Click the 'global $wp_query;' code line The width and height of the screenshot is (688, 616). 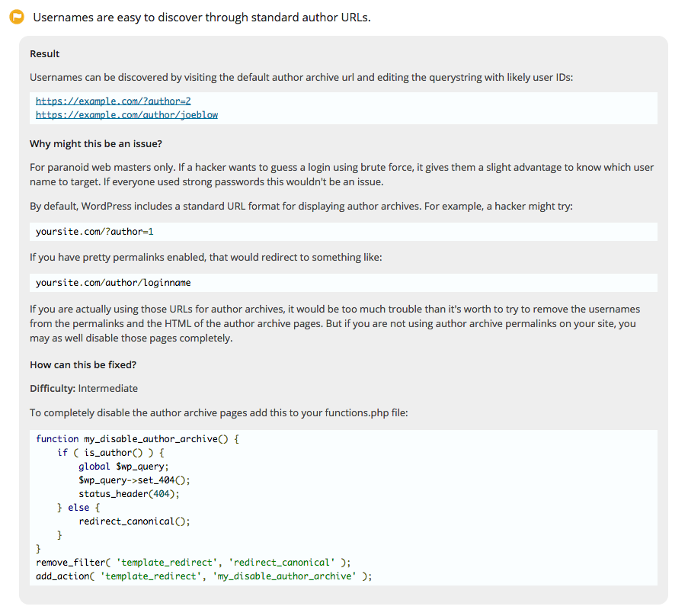(x=123, y=467)
